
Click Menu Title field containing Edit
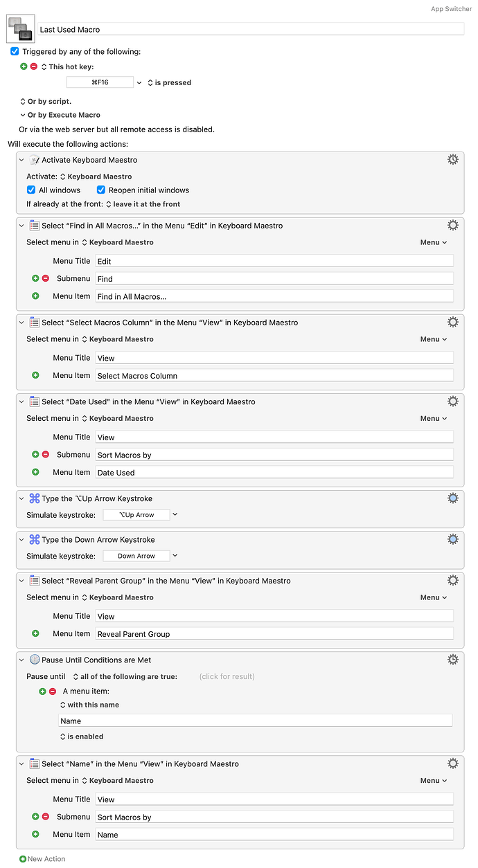(x=274, y=261)
